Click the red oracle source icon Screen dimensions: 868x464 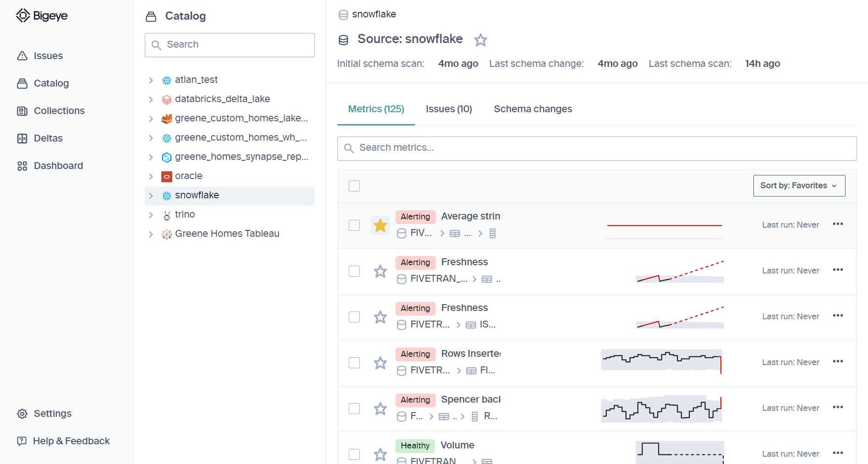point(167,176)
